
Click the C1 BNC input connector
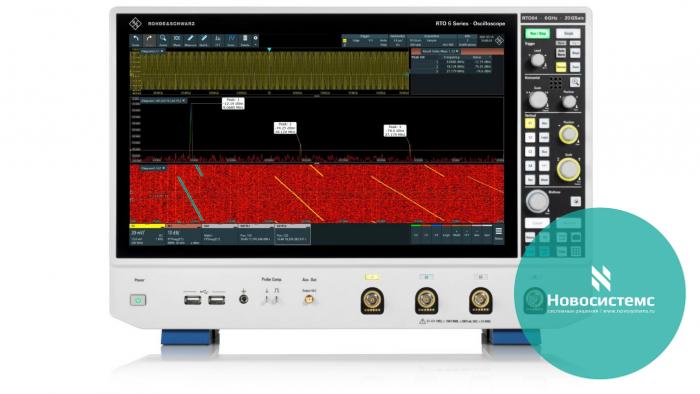(x=372, y=300)
